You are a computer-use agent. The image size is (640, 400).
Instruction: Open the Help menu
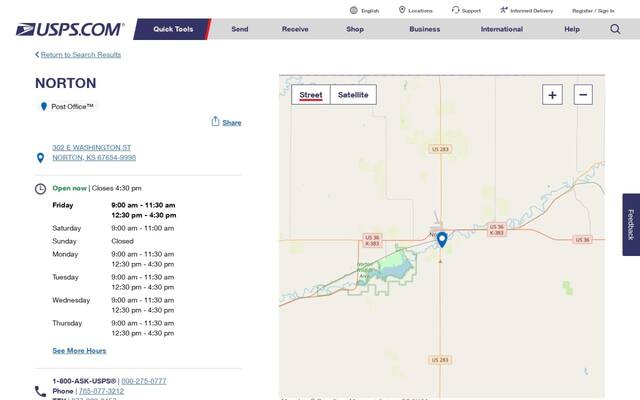click(x=572, y=29)
